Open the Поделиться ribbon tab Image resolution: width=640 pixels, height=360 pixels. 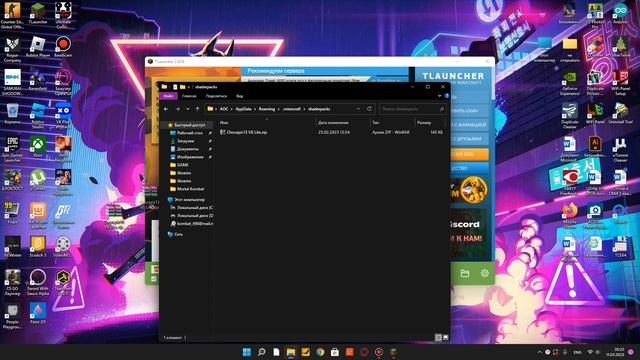(x=216, y=96)
